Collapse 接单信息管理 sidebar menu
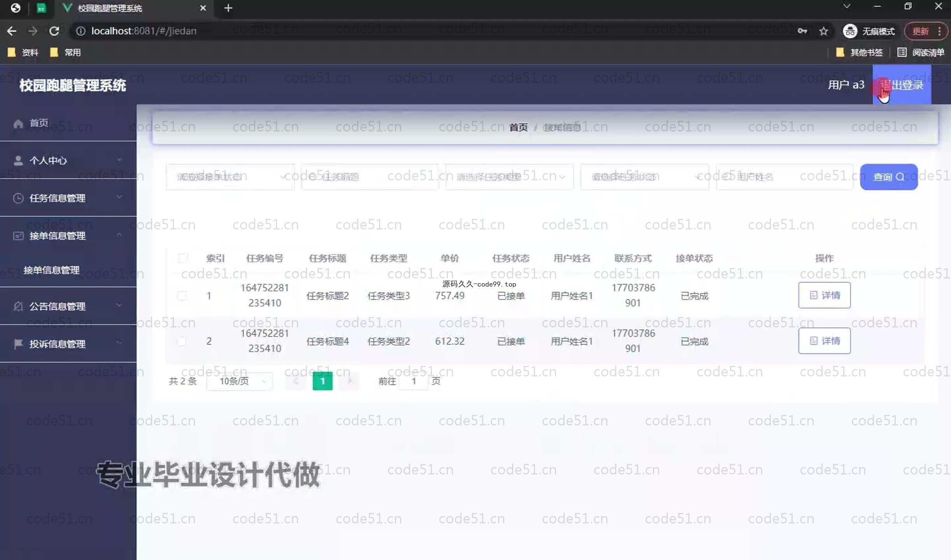Image resolution: width=951 pixels, height=560 pixels. pyautogui.click(x=68, y=236)
